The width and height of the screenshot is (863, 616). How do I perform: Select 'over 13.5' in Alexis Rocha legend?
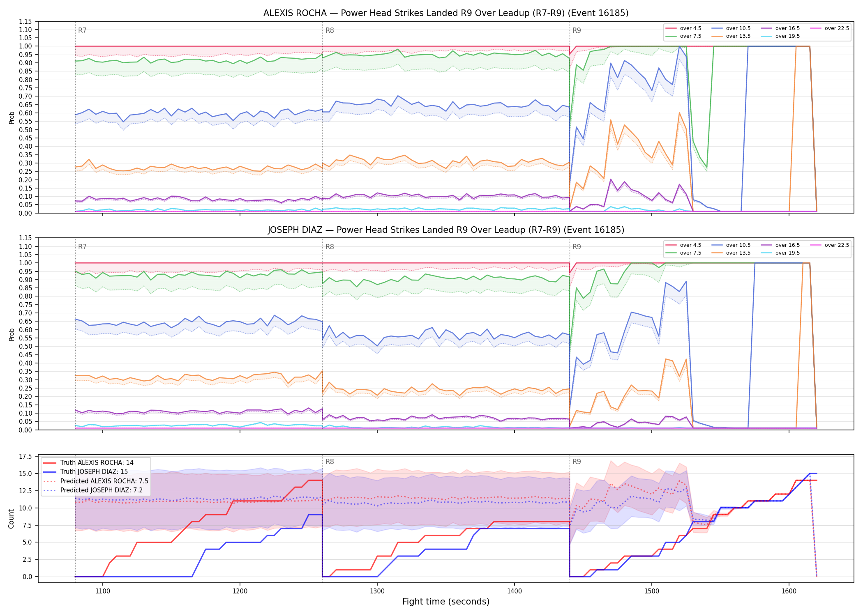(x=731, y=36)
